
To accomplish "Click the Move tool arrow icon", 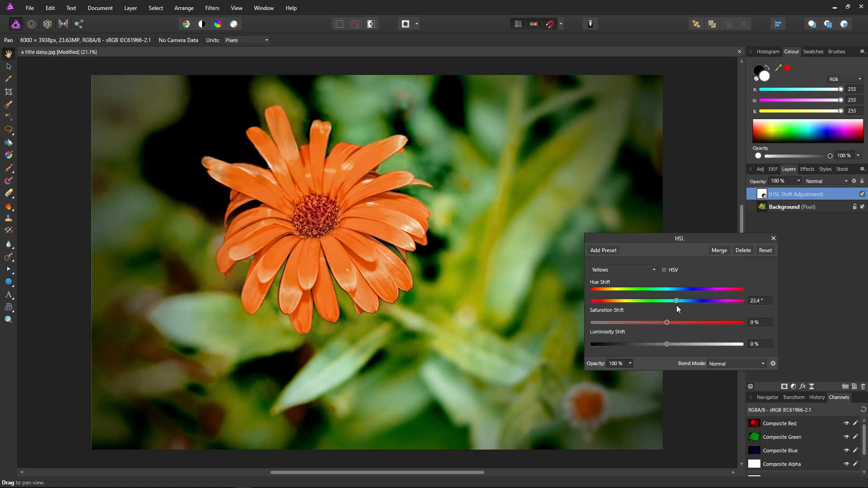I will point(9,66).
